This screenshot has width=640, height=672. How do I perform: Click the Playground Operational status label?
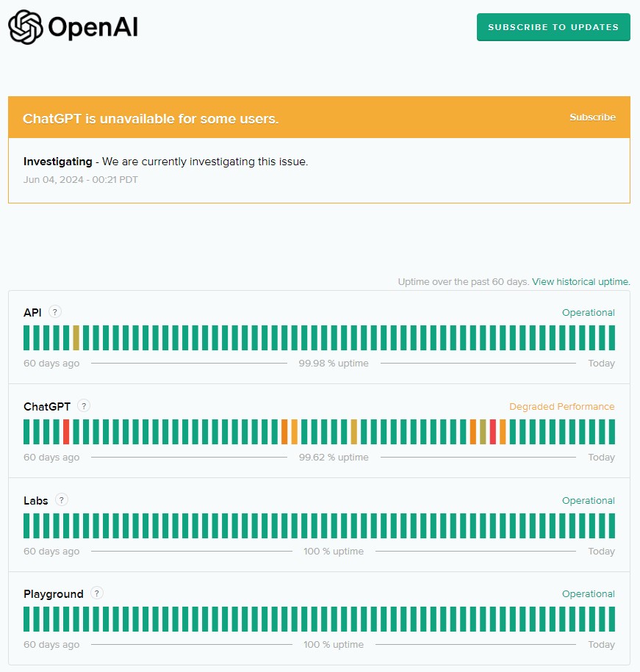[x=588, y=593]
